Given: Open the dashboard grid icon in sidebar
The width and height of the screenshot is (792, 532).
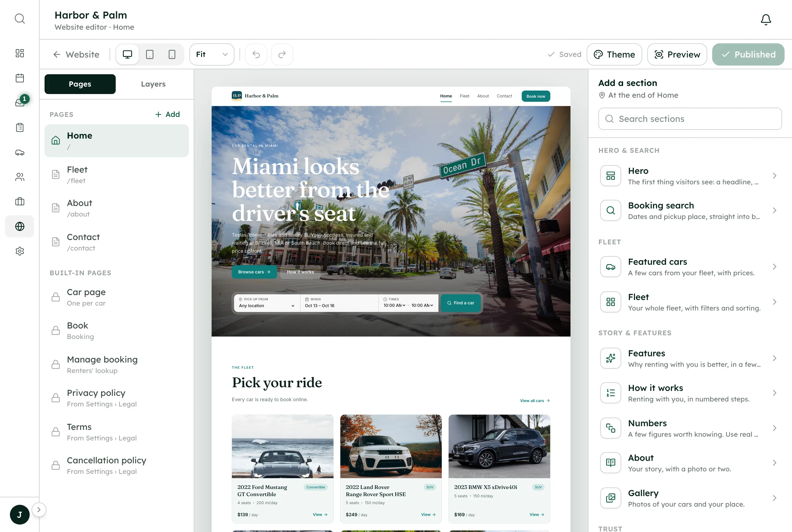Looking at the screenshot, I should [x=20, y=53].
